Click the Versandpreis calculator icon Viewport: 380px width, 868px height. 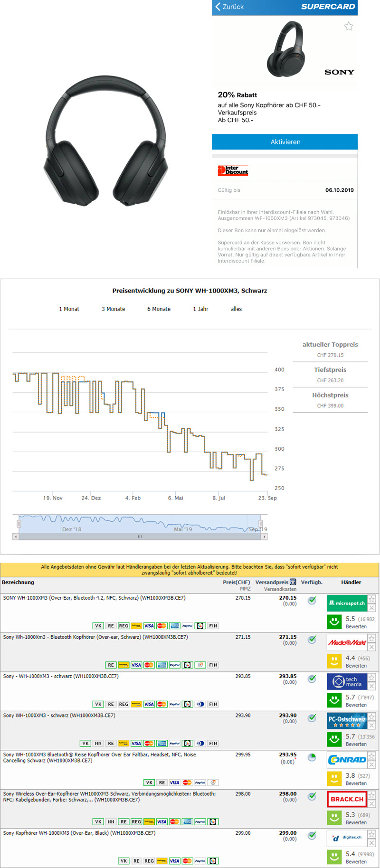tap(293, 582)
